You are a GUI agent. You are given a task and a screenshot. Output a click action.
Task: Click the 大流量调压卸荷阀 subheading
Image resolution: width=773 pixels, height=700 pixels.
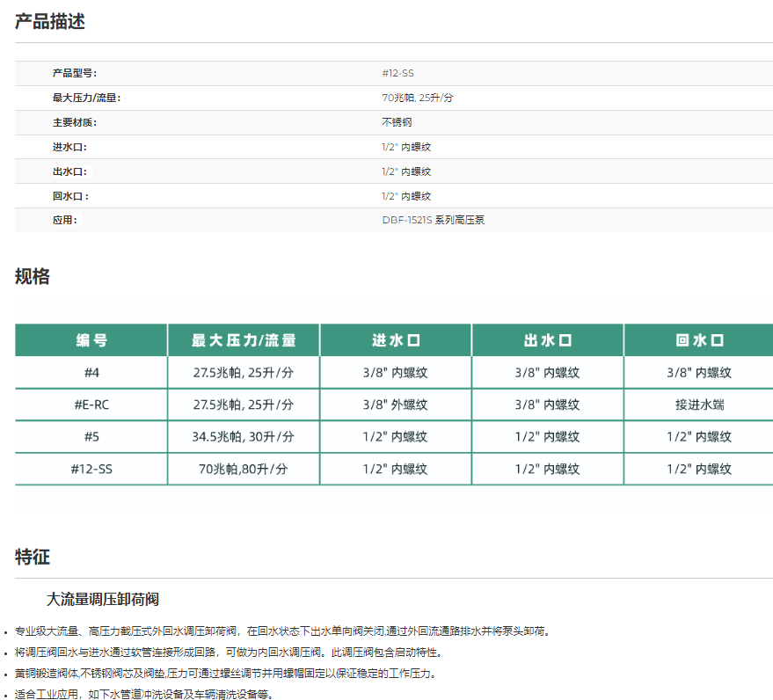(103, 600)
